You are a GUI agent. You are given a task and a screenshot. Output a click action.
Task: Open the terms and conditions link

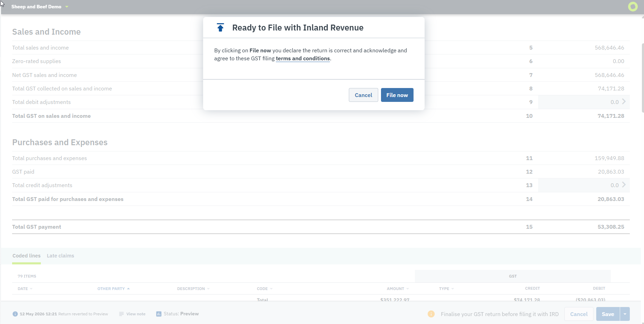303,59
